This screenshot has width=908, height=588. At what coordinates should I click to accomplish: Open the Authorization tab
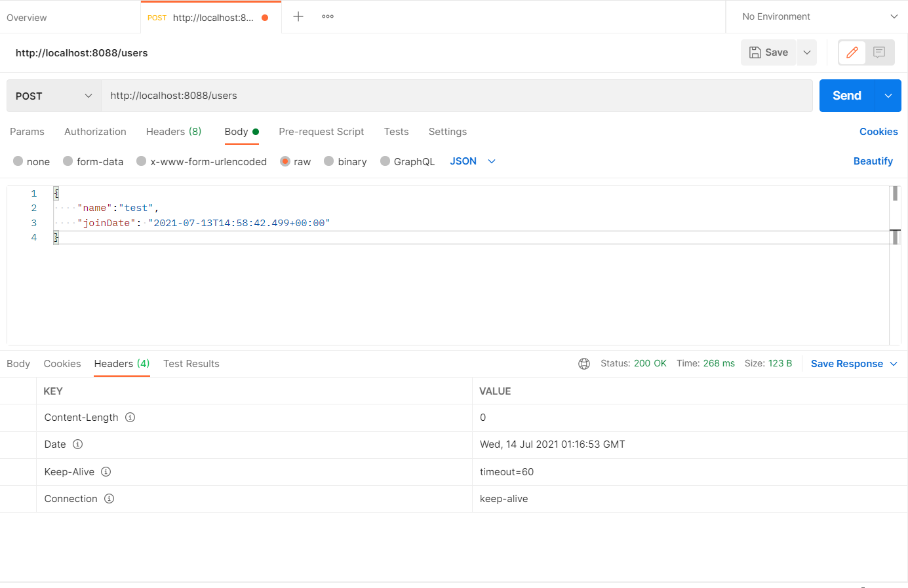(x=95, y=132)
